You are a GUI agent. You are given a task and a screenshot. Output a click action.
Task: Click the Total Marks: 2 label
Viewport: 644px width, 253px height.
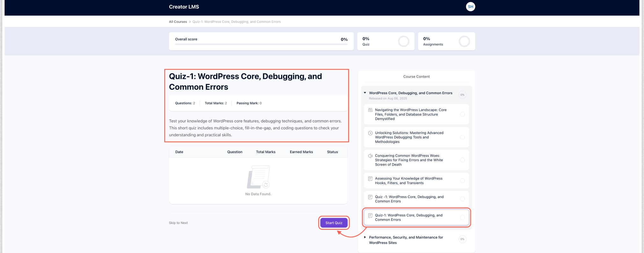point(216,103)
